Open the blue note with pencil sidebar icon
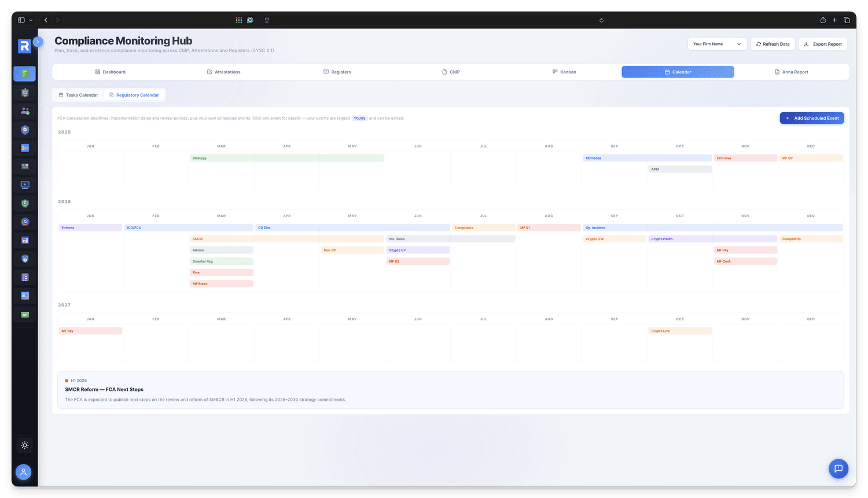Viewport: 868px width, 498px height. 25,296
